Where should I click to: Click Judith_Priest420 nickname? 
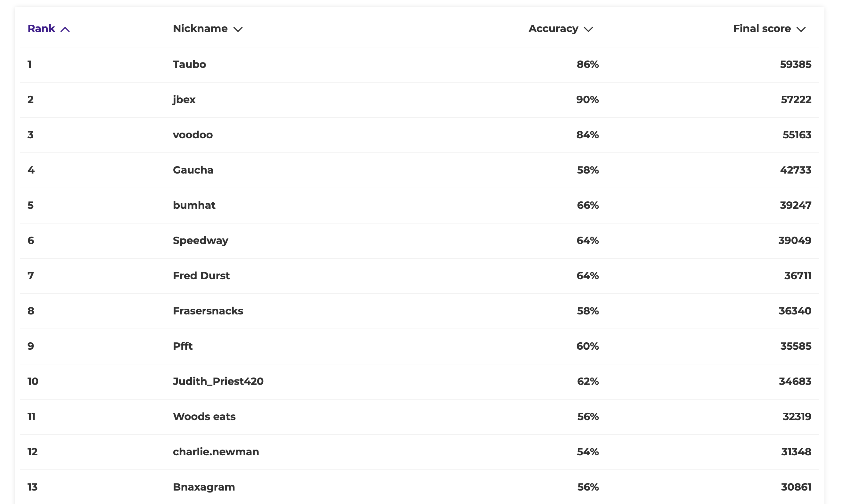(x=218, y=381)
